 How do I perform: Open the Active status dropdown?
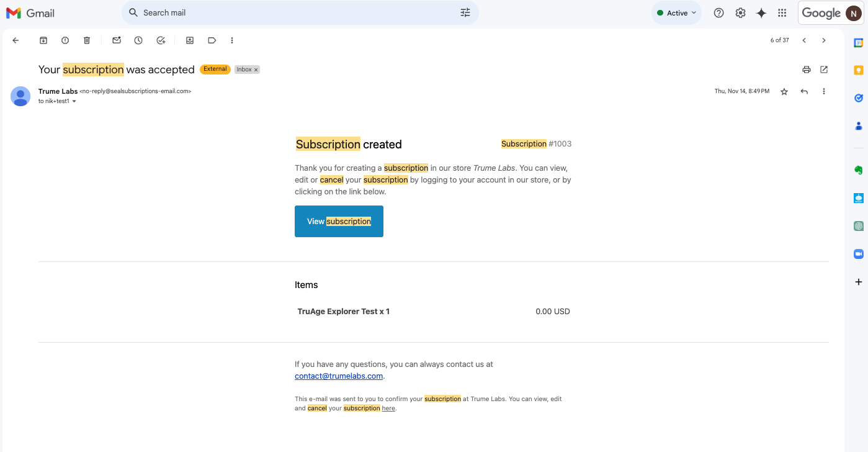pyautogui.click(x=676, y=13)
